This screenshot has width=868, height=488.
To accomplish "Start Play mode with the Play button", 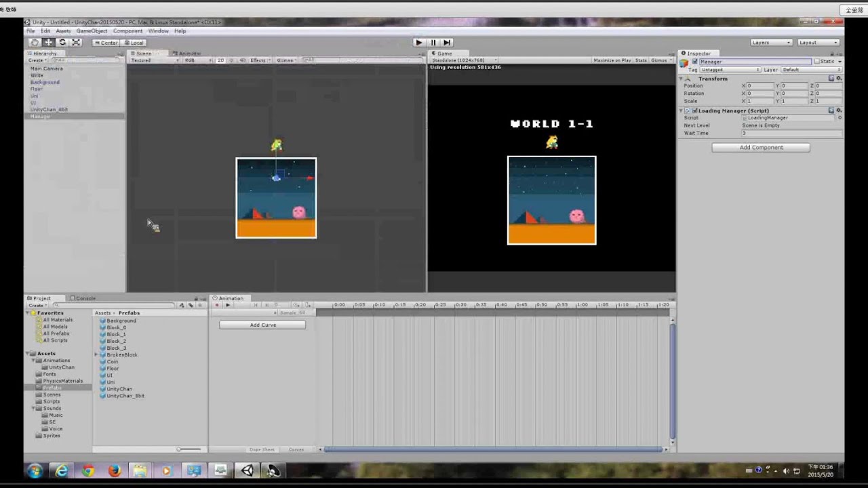I will point(419,42).
